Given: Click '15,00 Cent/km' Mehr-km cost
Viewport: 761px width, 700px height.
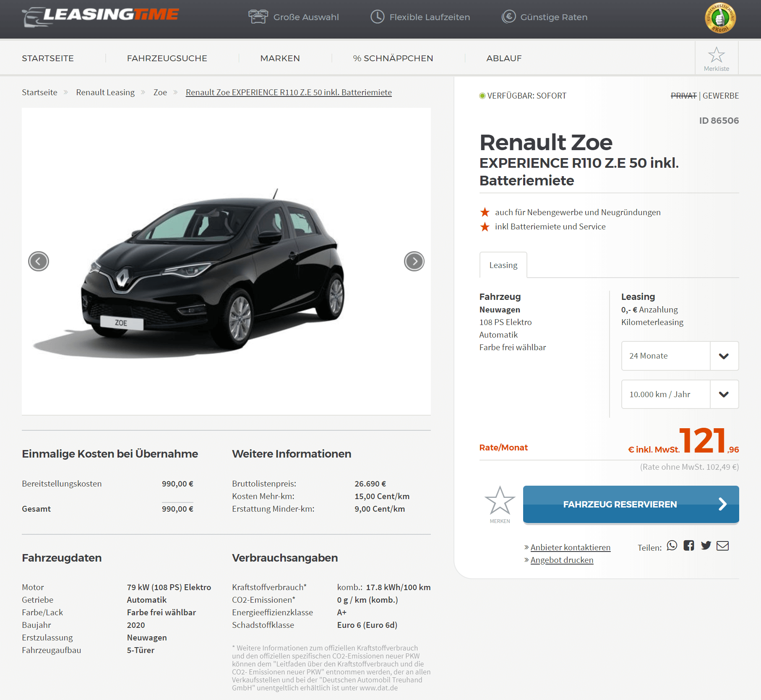Looking at the screenshot, I should pos(382,496).
